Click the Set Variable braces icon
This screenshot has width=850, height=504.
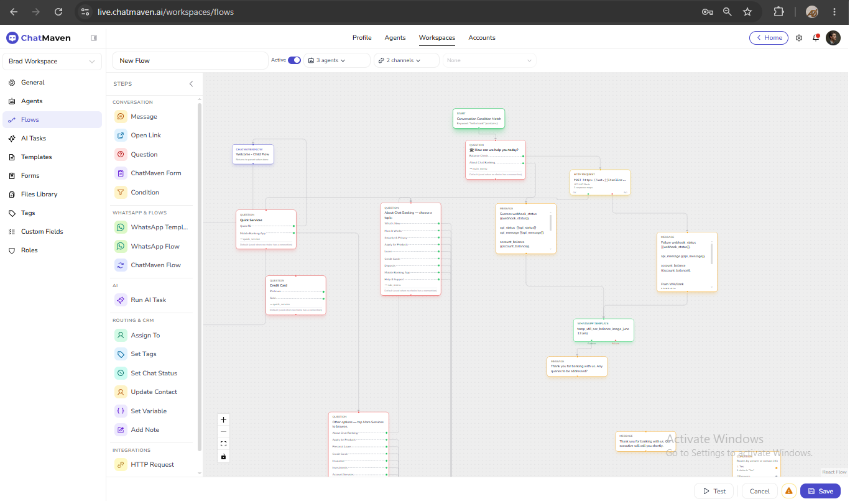click(121, 411)
